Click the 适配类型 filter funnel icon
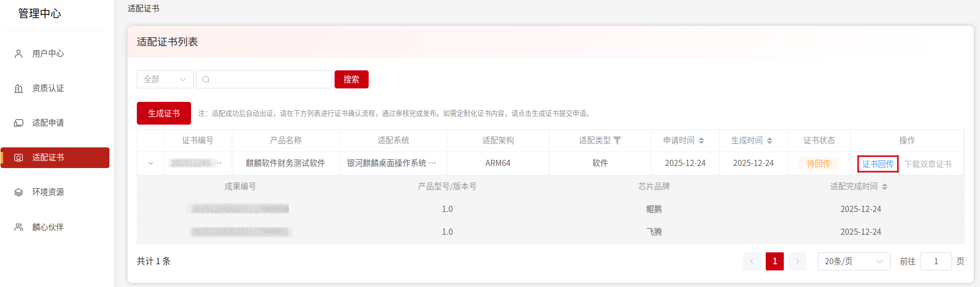This screenshot has width=980, height=287. pyautogui.click(x=617, y=141)
